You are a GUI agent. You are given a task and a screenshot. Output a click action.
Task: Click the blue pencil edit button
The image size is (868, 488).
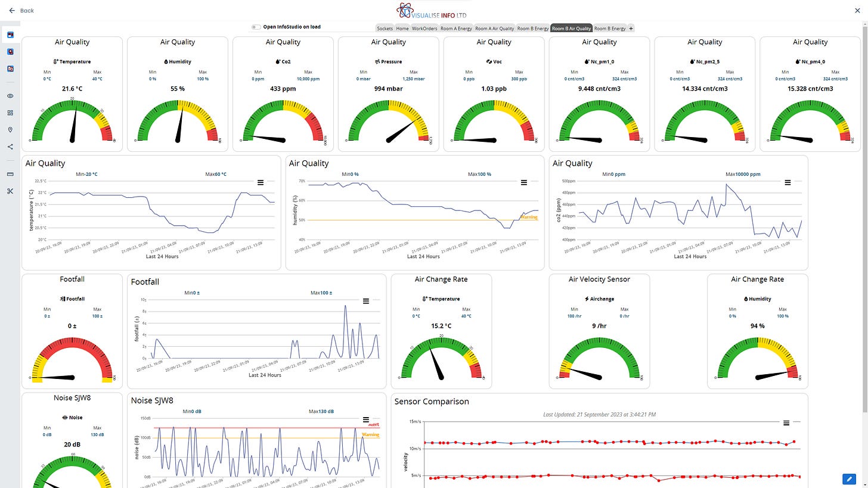(850, 479)
